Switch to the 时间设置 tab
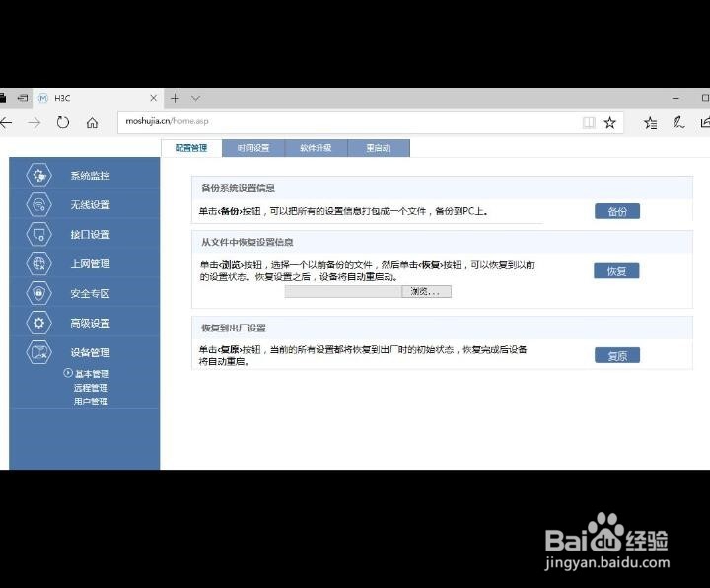710x588 pixels. [x=253, y=148]
